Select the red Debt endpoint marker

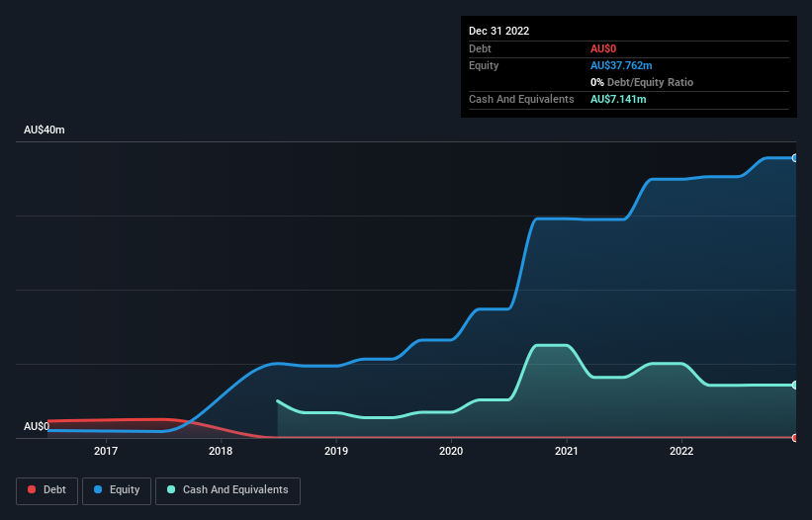point(795,438)
